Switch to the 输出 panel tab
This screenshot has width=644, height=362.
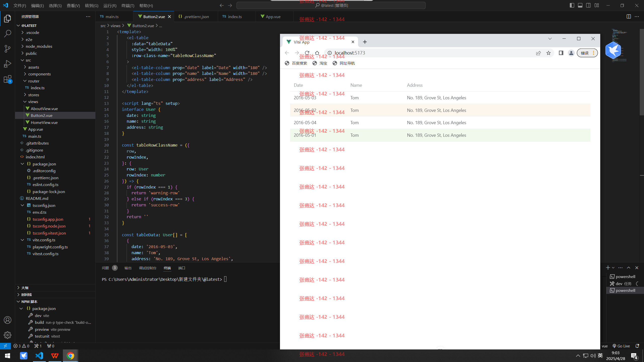(x=128, y=268)
